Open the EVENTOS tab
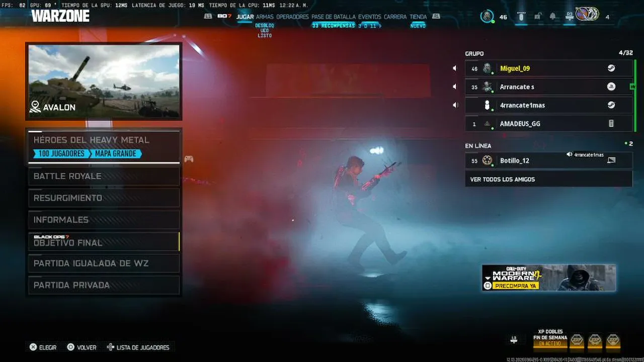Image resolution: width=644 pixels, height=362 pixels. pos(370,17)
